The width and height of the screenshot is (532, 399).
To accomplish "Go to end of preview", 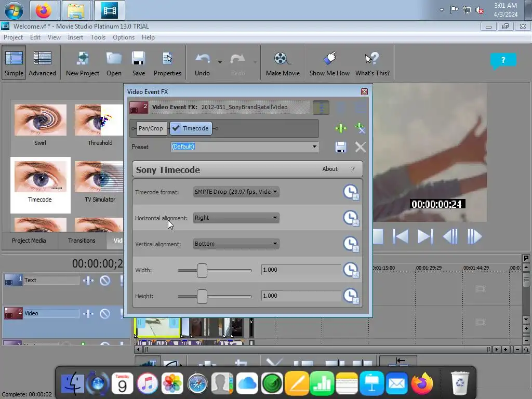I will [425, 236].
